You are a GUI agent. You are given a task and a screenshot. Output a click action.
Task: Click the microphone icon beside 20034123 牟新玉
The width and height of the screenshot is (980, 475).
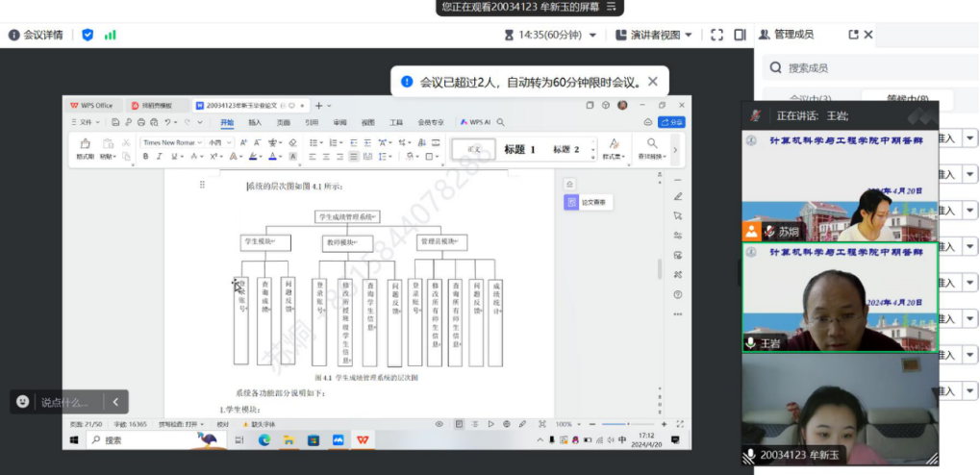coord(751,455)
